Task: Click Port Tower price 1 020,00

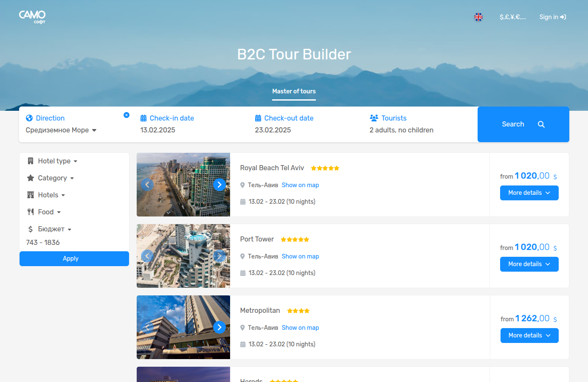Action: (x=532, y=247)
